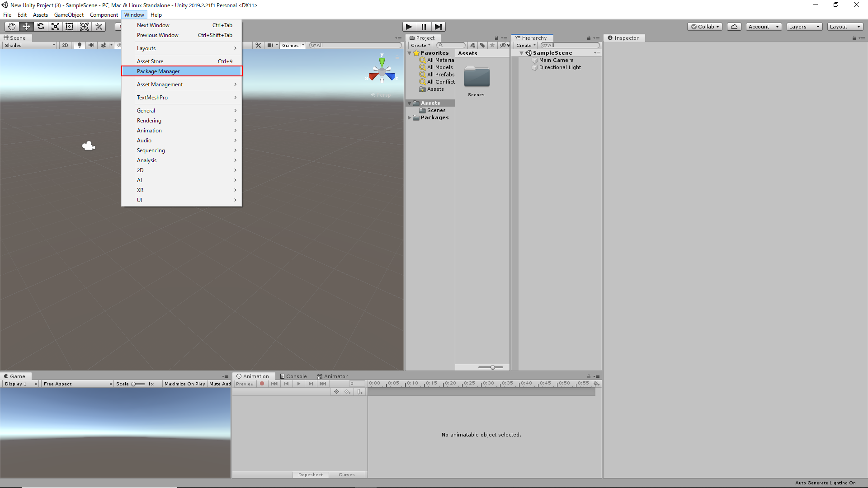The width and height of the screenshot is (868, 488).
Task: Click the Pause button
Action: [x=424, y=27]
